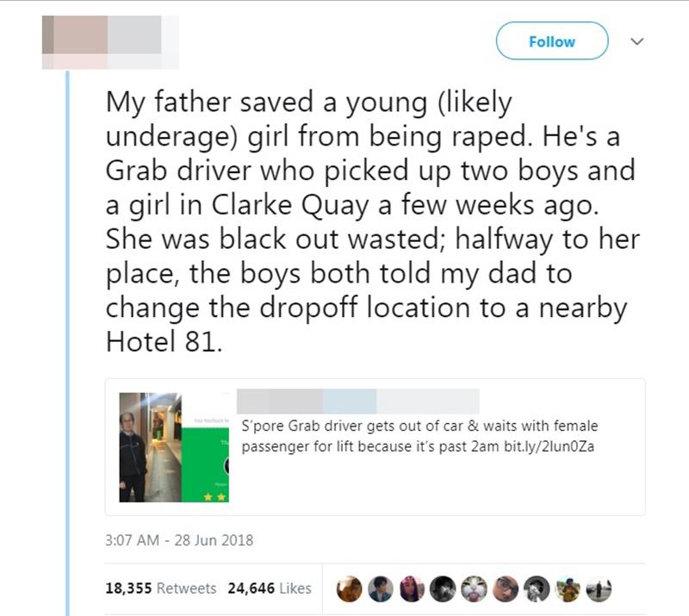View the 24,646 Likes list
Viewport: 689px width, 616px height.
269,588
